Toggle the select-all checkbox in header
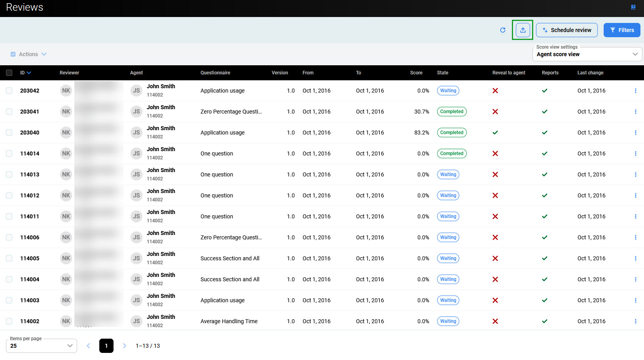Image resolution: width=644 pixels, height=360 pixels. pos(9,73)
